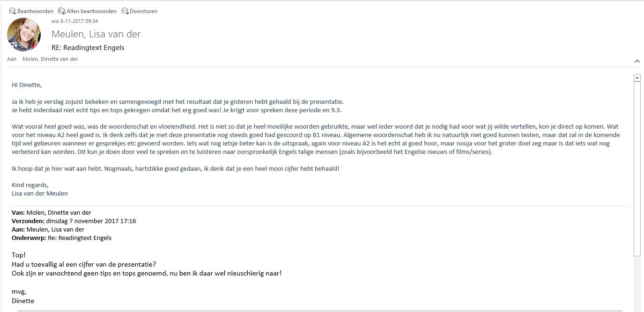644x312 pixels.
Task: Click the subject RE: Readingtext Engels
Action: pyautogui.click(x=88, y=48)
